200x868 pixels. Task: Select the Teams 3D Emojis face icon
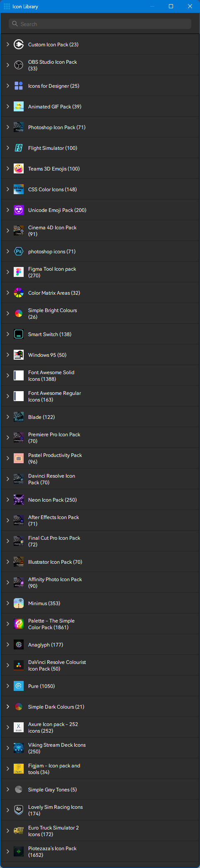pyautogui.click(x=19, y=168)
